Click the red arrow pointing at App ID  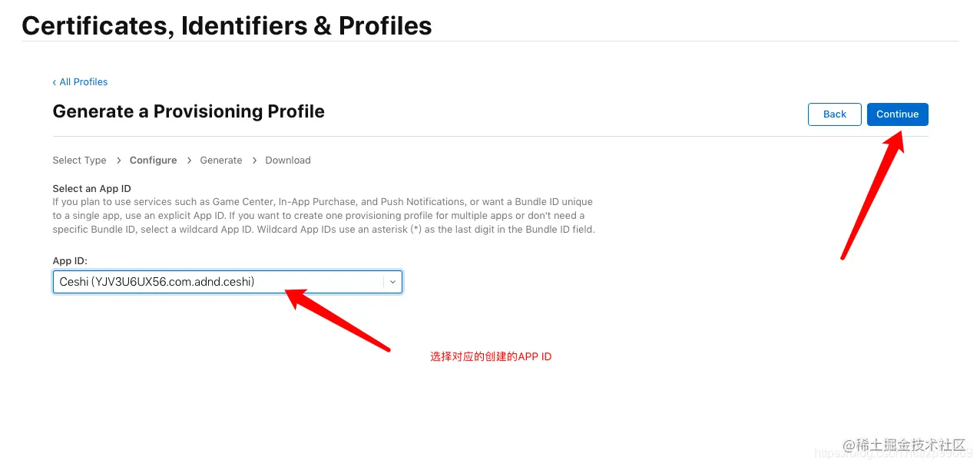pyautogui.click(x=338, y=320)
